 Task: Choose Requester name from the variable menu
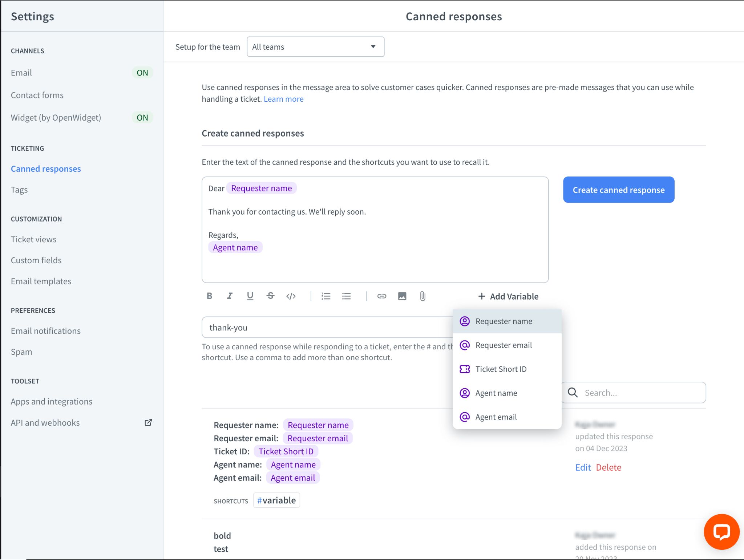[x=507, y=321]
